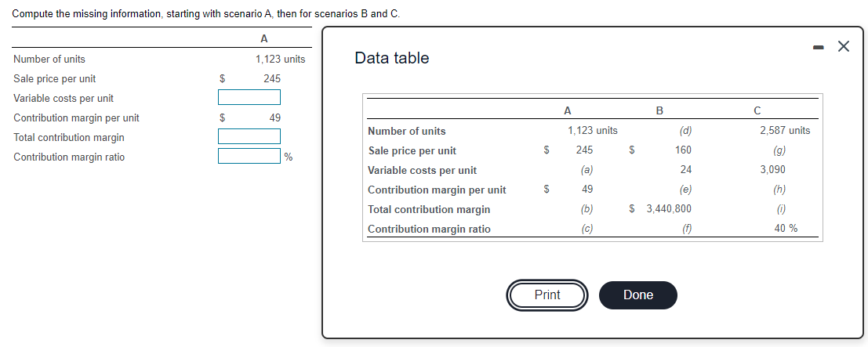Click 'Number of units' label in left table
The height and width of the screenshot is (347, 868).
pos(49,60)
